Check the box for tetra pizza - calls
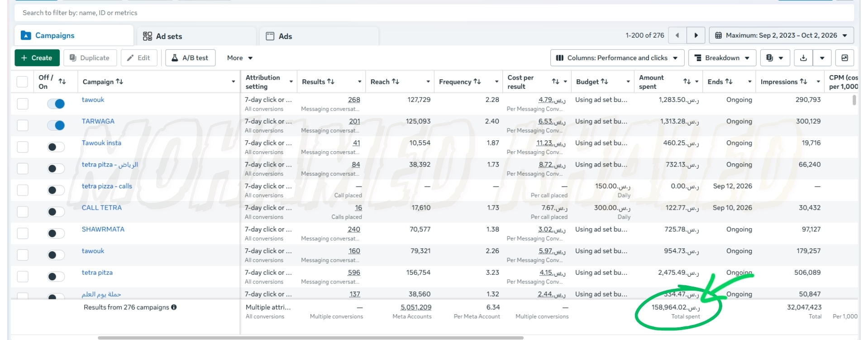Image resolution: width=868 pixels, height=340 pixels. [x=23, y=190]
